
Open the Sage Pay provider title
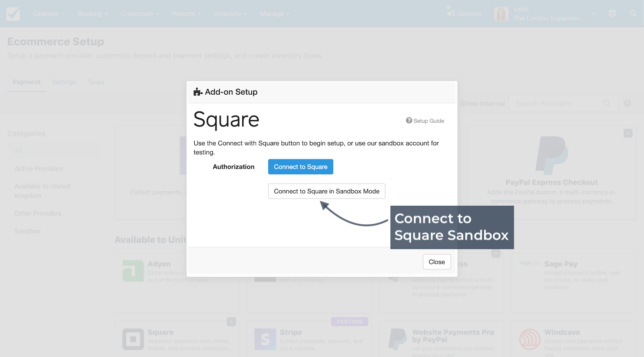561,264
